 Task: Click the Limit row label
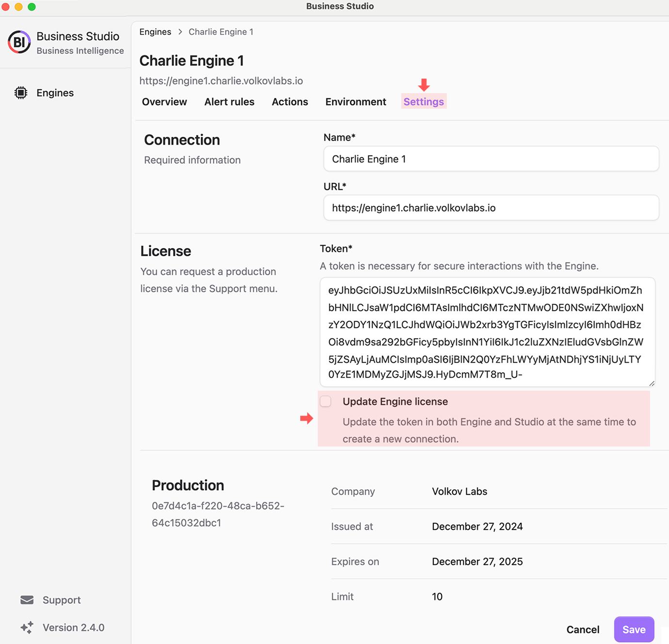pos(343,596)
